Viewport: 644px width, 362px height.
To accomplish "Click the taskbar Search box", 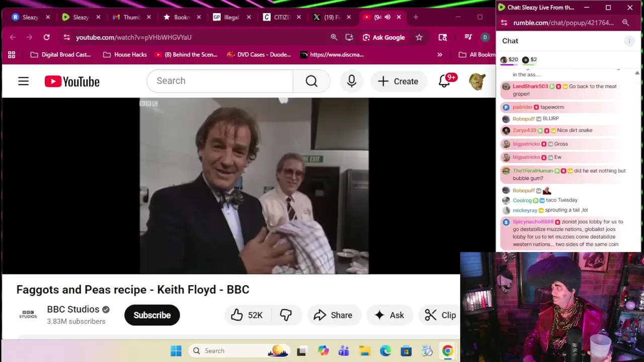I will coord(239,351).
